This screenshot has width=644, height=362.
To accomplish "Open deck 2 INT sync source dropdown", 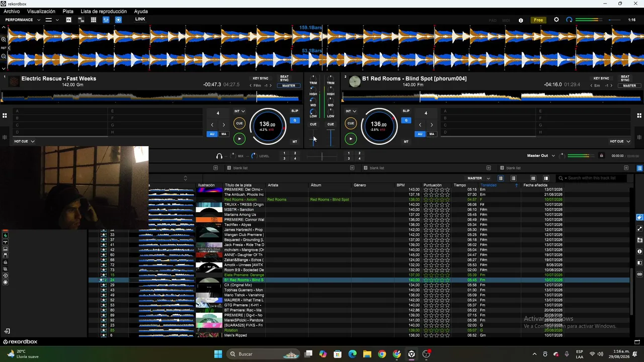I will coord(351,111).
